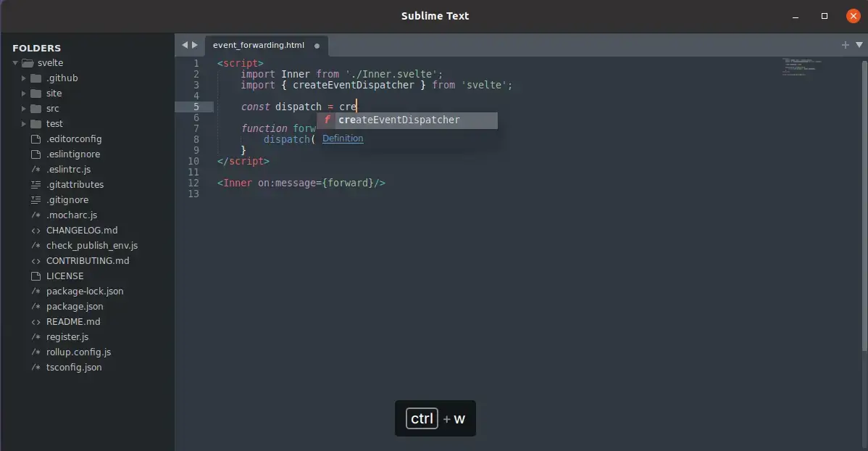Viewport: 868px width, 451px height.
Task: Click the .eslintignore file icon
Action: tap(36, 154)
